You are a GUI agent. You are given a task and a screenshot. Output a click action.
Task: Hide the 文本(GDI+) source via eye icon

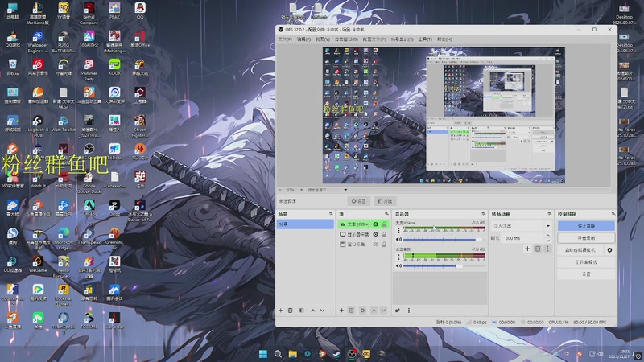(x=375, y=224)
